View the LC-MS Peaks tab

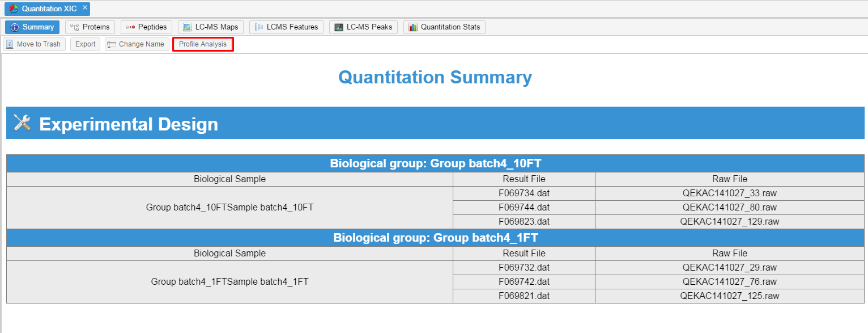363,27
